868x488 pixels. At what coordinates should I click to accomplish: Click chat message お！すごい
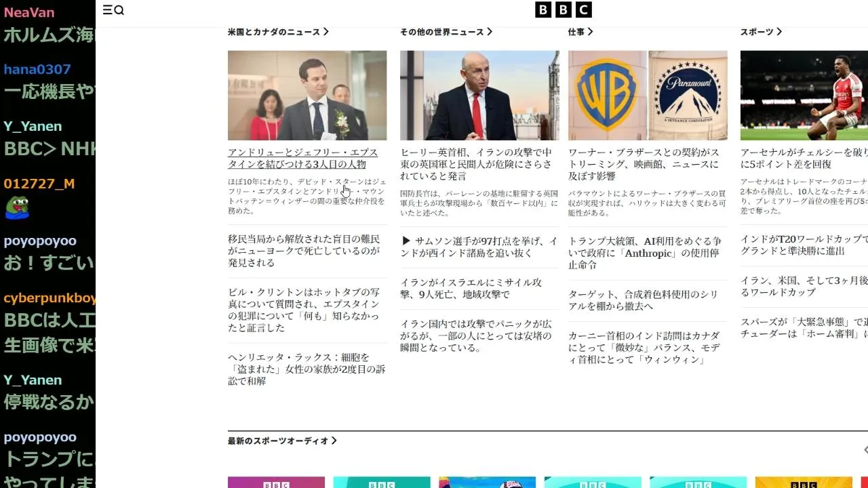49,263
